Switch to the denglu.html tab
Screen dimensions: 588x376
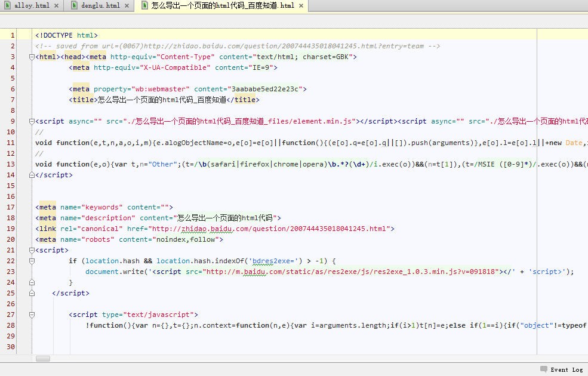click(100, 5)
